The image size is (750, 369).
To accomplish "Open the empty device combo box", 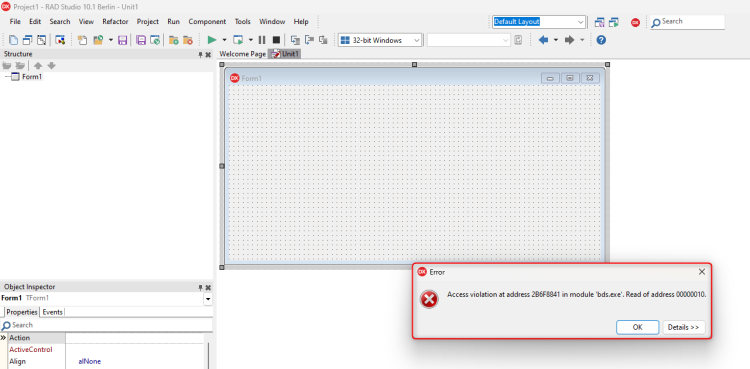I will pyautogui.click(x=469, y=40).
